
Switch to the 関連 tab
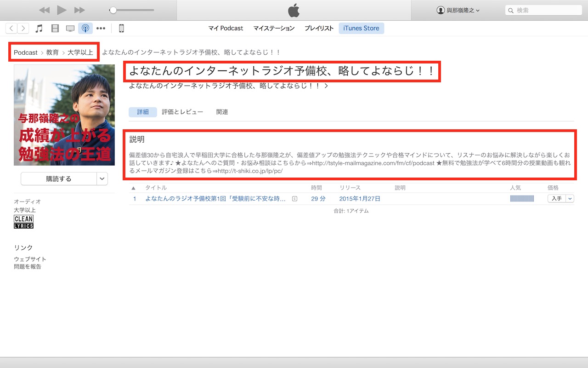click(x=222, y=112)
